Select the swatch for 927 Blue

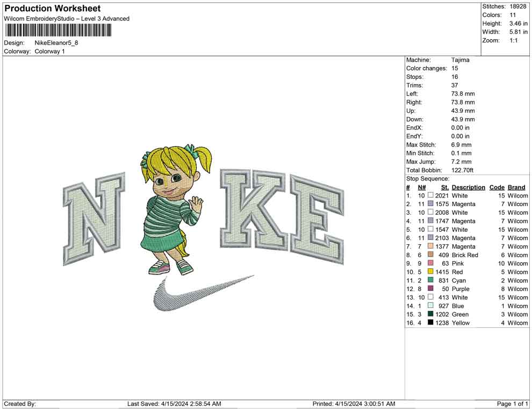[430, 305]
